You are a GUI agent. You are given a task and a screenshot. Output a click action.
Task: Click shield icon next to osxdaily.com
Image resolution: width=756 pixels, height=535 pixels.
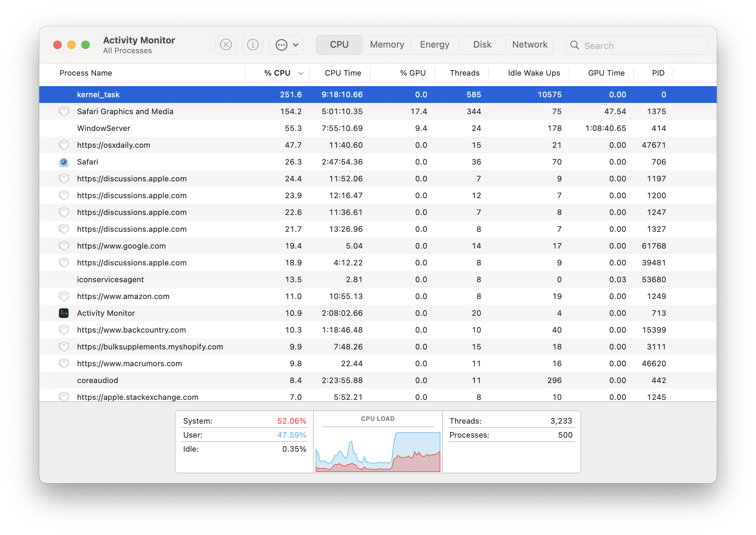[x=64, y=145]
